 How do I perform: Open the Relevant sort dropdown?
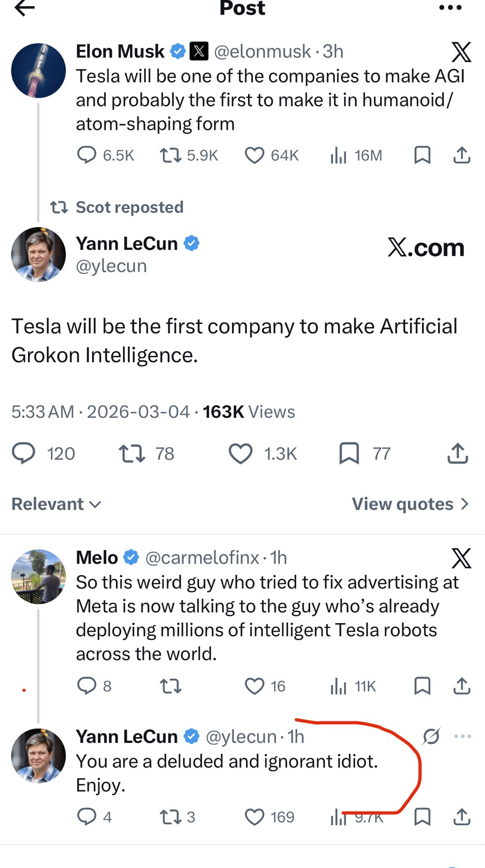pos(56,504)
